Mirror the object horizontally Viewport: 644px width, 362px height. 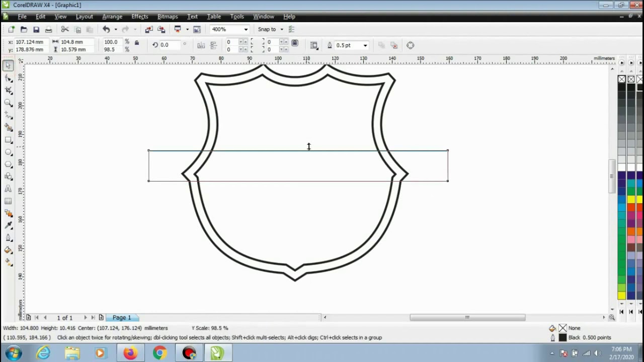[x=201, y=45]
